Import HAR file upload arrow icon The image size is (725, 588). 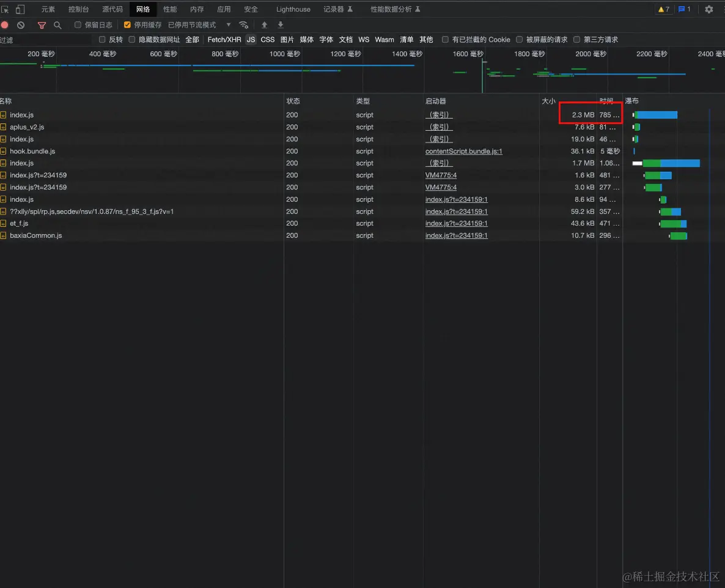264,25
